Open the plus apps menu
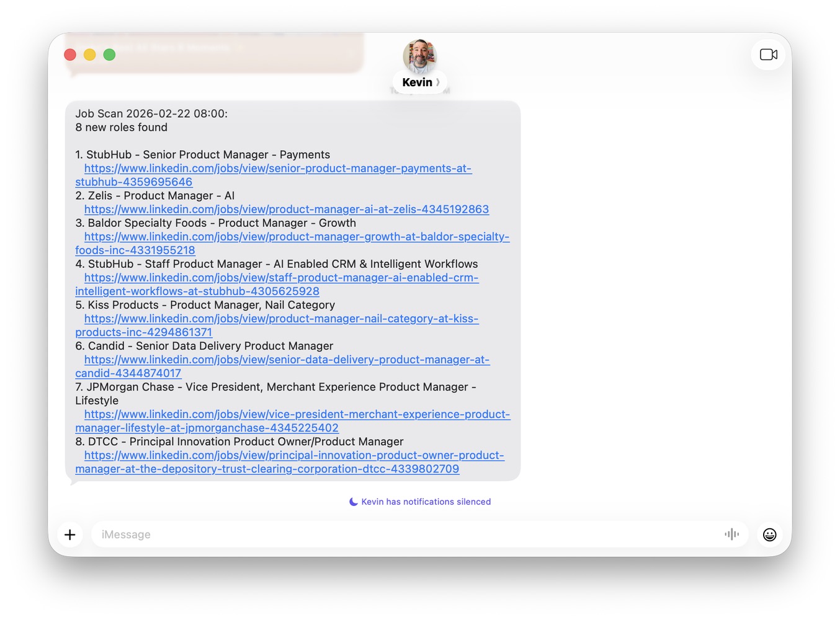 pyautogui.click(x=70, y=534)
